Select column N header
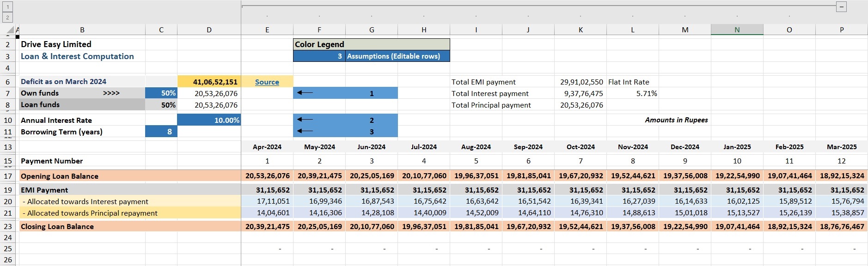Viewport: 868px width, 266px height. click(x=737, y=30)
